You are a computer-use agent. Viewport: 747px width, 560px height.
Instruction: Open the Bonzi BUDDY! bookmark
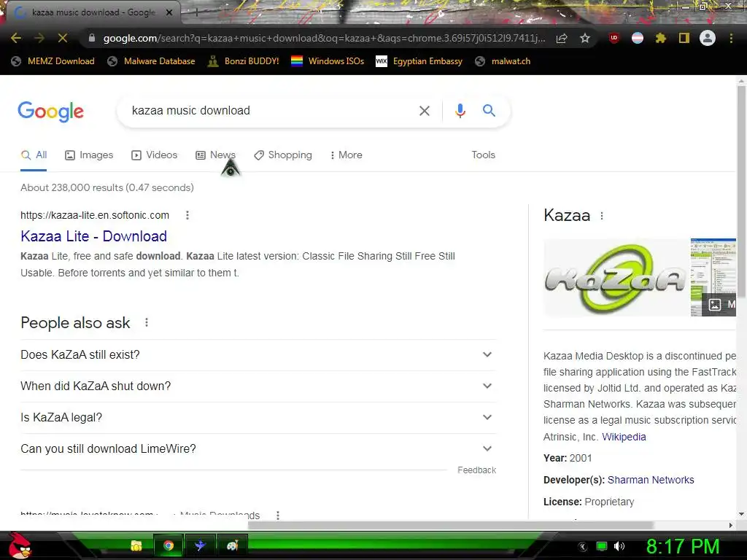[244, 61]
